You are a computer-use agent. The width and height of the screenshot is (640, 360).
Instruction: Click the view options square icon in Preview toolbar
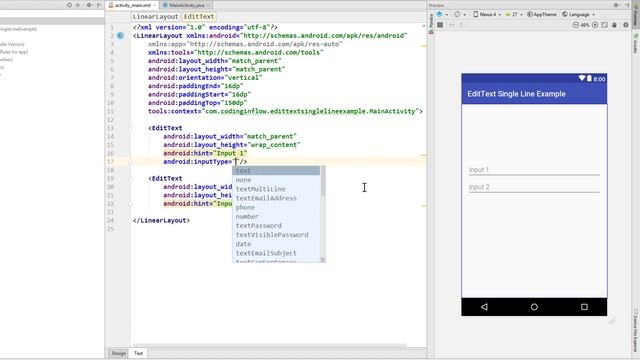tap(440, 25)
